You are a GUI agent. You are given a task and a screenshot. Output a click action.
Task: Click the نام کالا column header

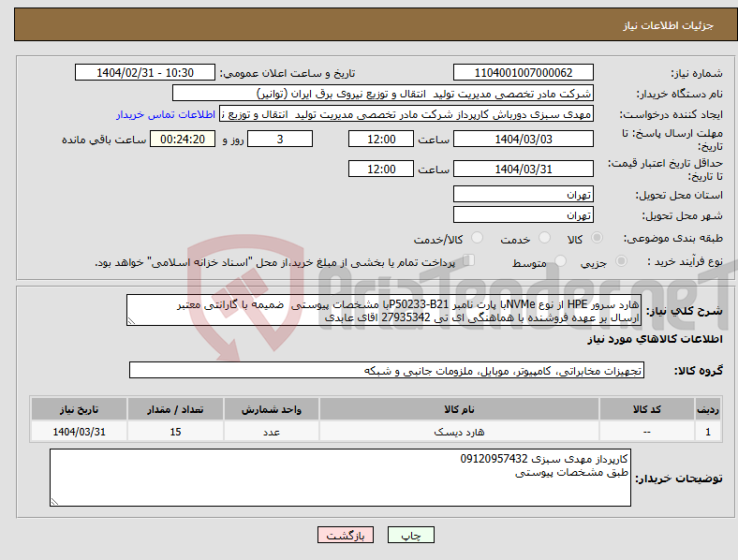[x=459, y=409]
